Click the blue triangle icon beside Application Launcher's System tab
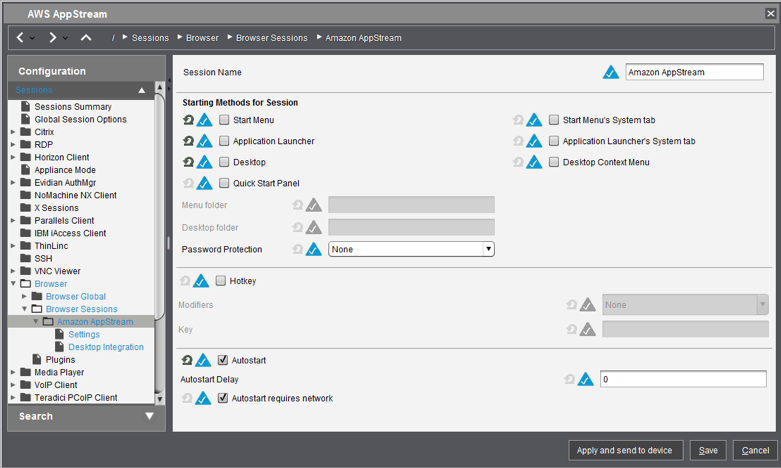 (x=534, y=141)
